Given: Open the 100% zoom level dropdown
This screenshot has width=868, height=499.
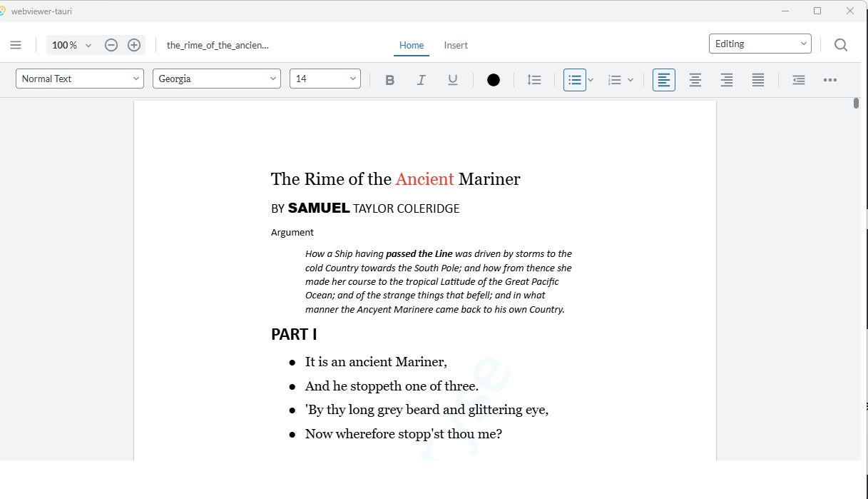Looking at the screenshot, I should [x=73, y=45].
